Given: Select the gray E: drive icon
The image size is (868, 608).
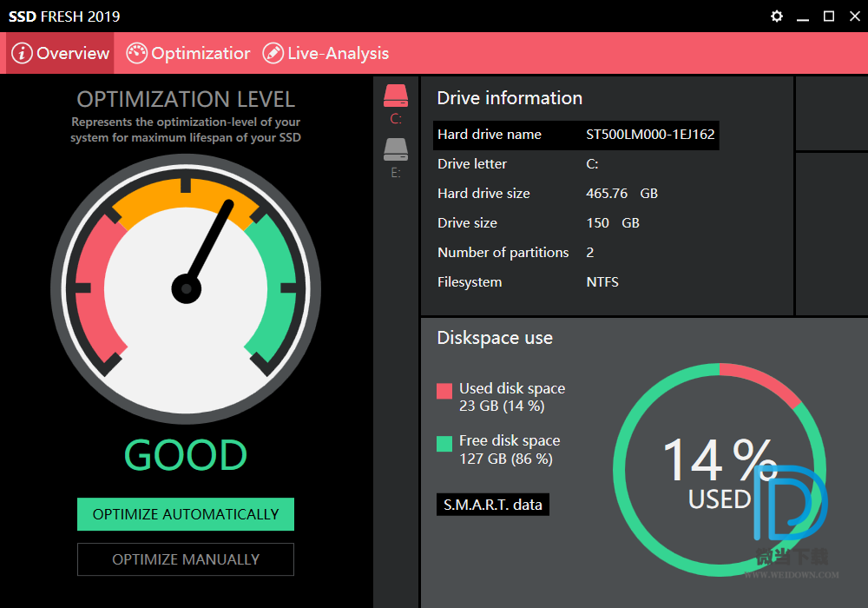Looking at the screenshot, I should (396, 150).
